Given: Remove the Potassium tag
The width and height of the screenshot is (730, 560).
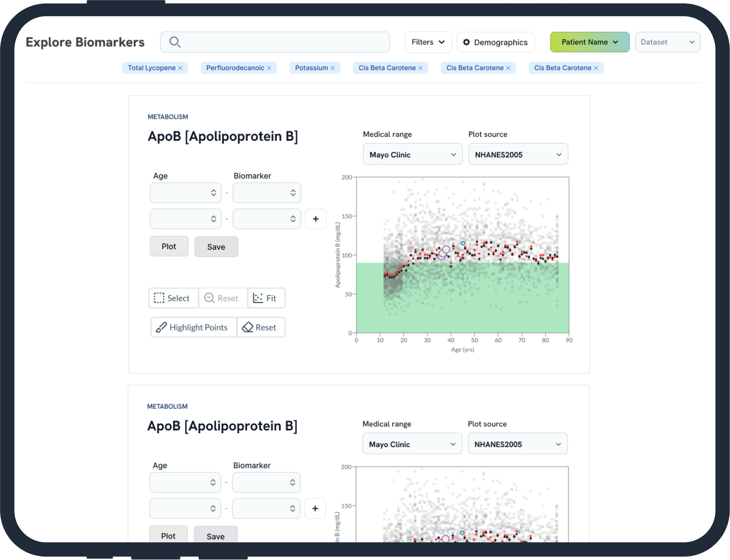Looking at the screenshot, I should click(332, 68).
